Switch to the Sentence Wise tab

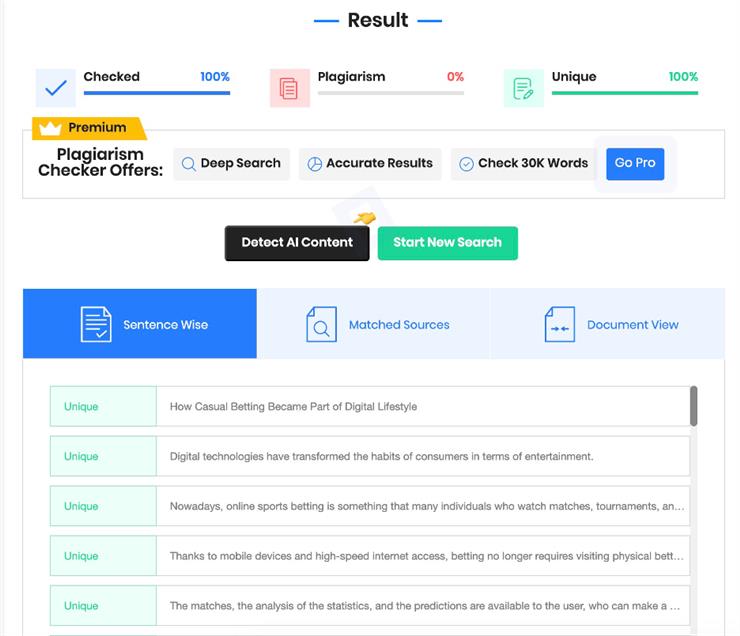click(x=140, y=324)
